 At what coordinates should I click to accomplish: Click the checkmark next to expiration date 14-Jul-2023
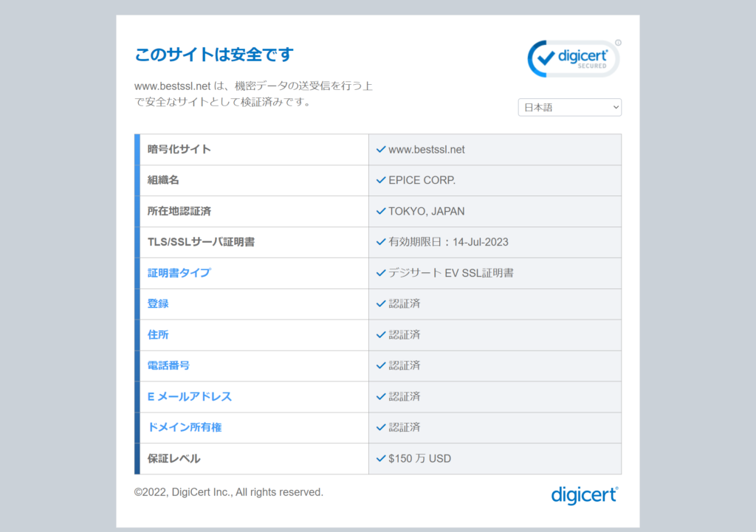[379, 242]
